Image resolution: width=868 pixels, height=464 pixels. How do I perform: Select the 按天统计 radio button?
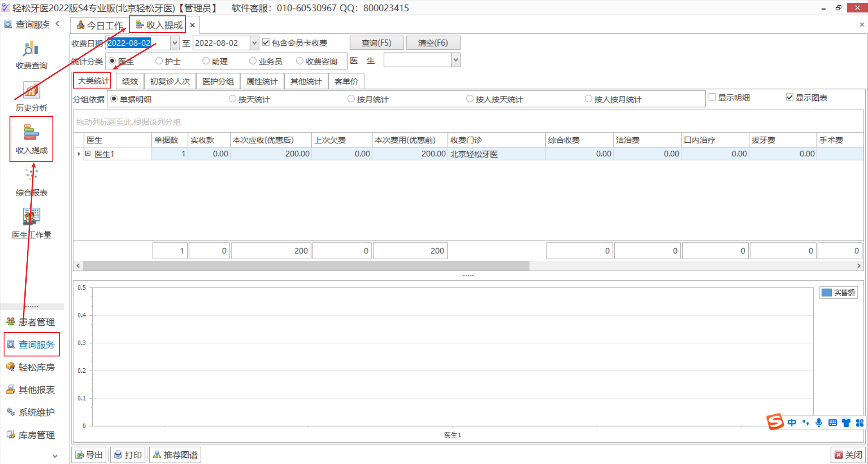click(232, 98)
